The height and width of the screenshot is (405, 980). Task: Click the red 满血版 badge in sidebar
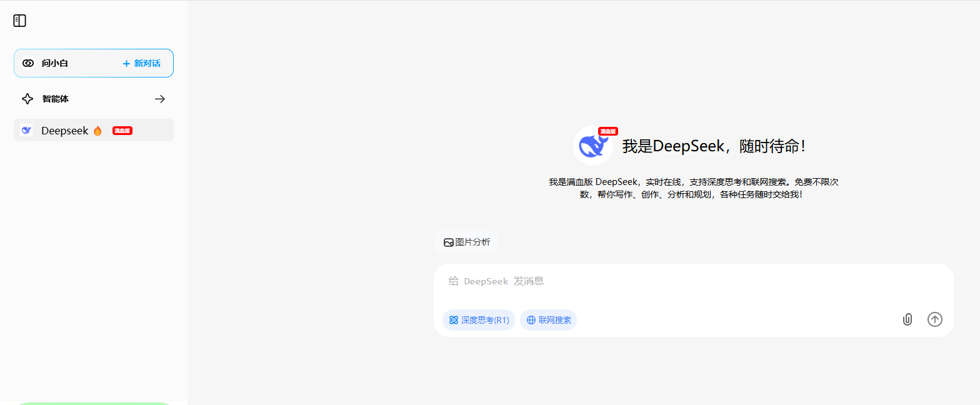pyautogui.click(x=122, y=131)
